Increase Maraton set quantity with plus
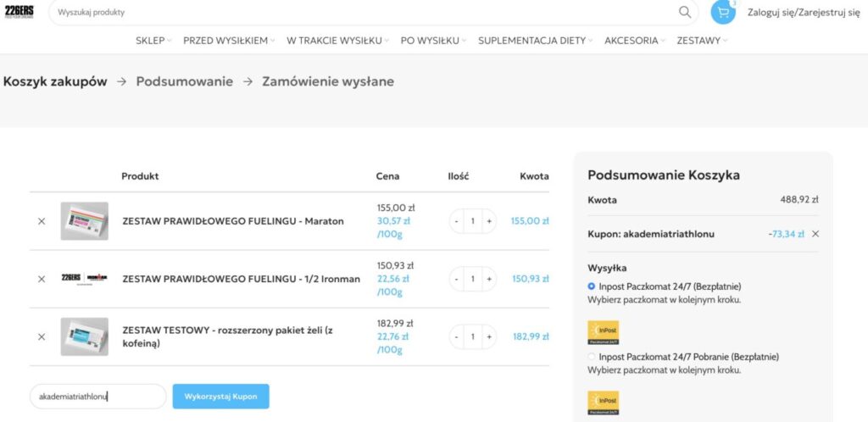Viewport: 868px width, 422px height. [489, 221]
